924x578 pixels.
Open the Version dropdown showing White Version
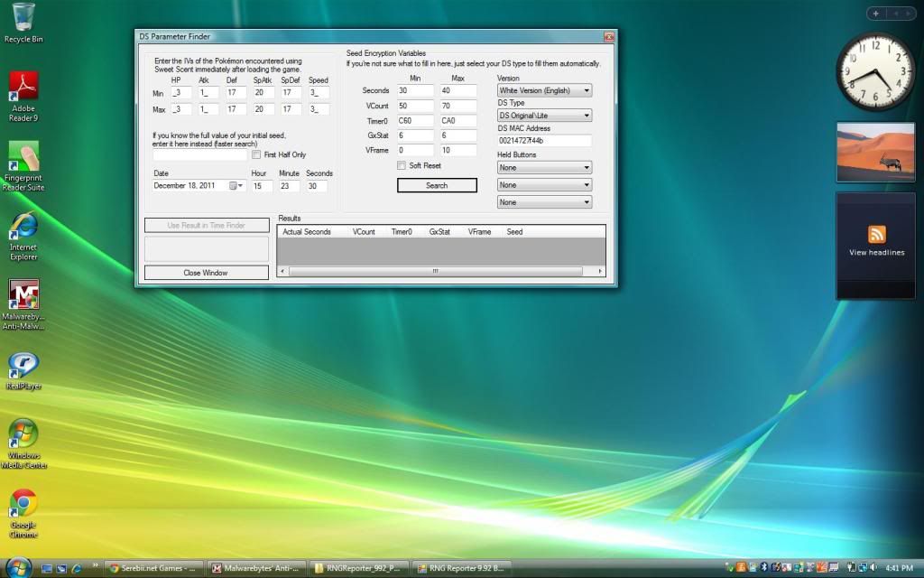pos(544,90)
